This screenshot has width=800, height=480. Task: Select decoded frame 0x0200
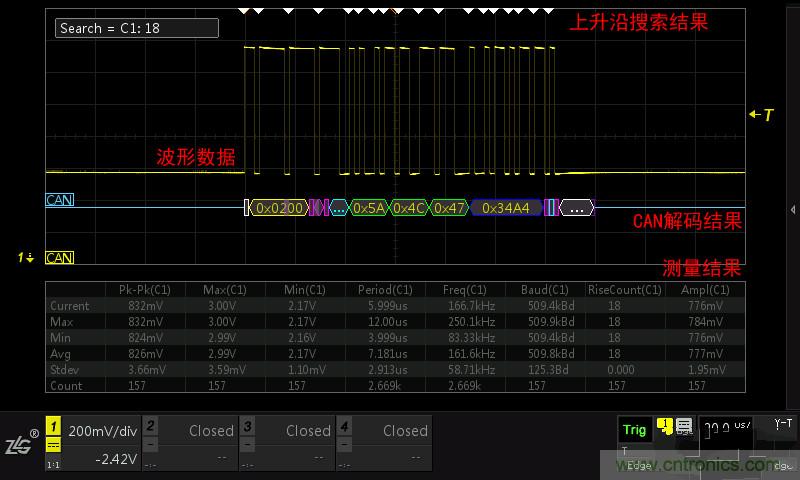(279, 208)
